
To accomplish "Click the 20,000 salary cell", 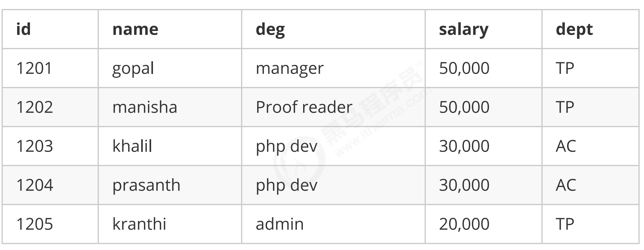I will pos(483,224).
